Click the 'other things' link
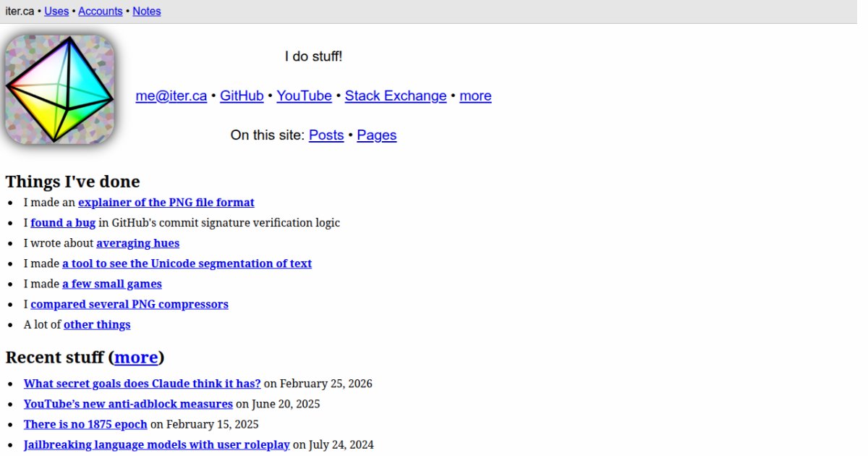868x456 pixels. click(97, 324)
